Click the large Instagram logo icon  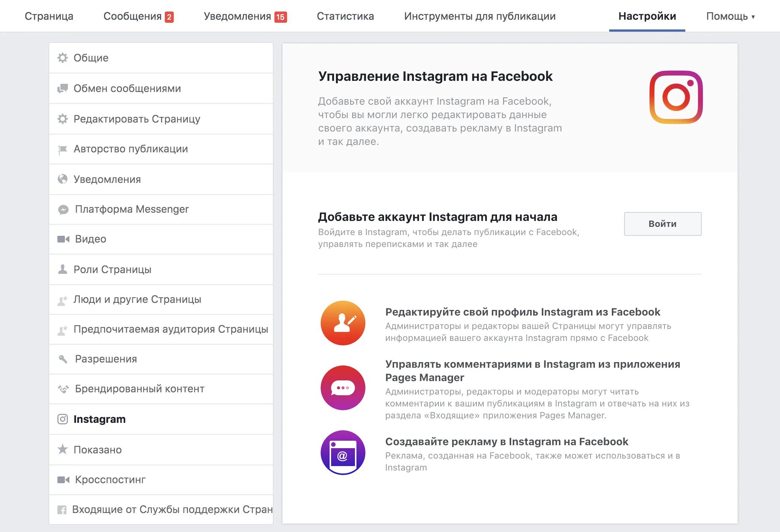point(676,97)
